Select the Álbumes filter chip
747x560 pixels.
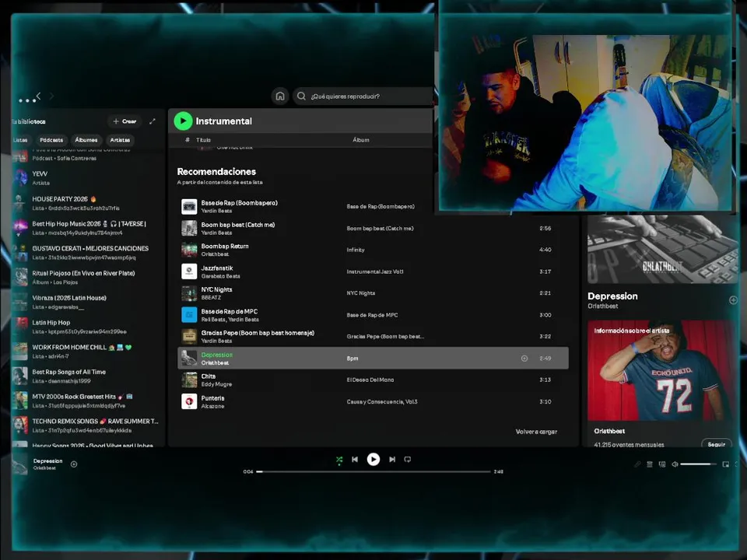[86, 140]
